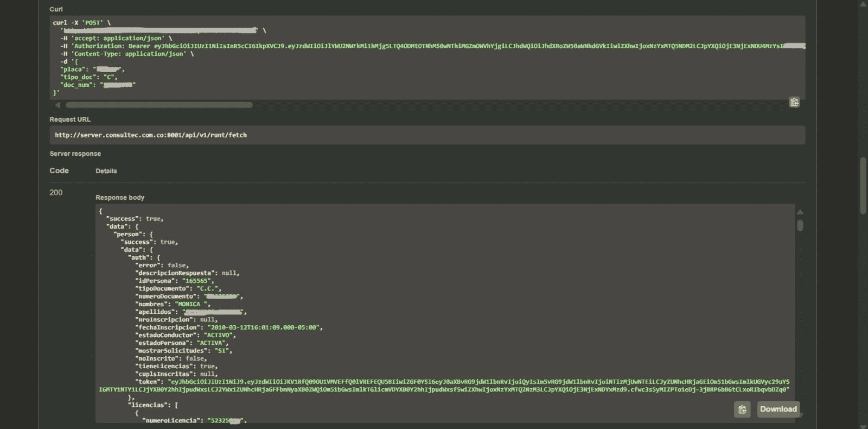The image size is (868, 429).
Task: Click the page vertical scrollbar thumb
Action: (x=863, y=186)
